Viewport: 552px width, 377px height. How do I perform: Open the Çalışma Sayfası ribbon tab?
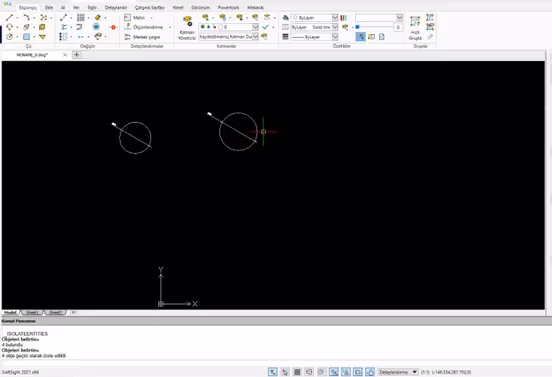[x=150, y=7]
